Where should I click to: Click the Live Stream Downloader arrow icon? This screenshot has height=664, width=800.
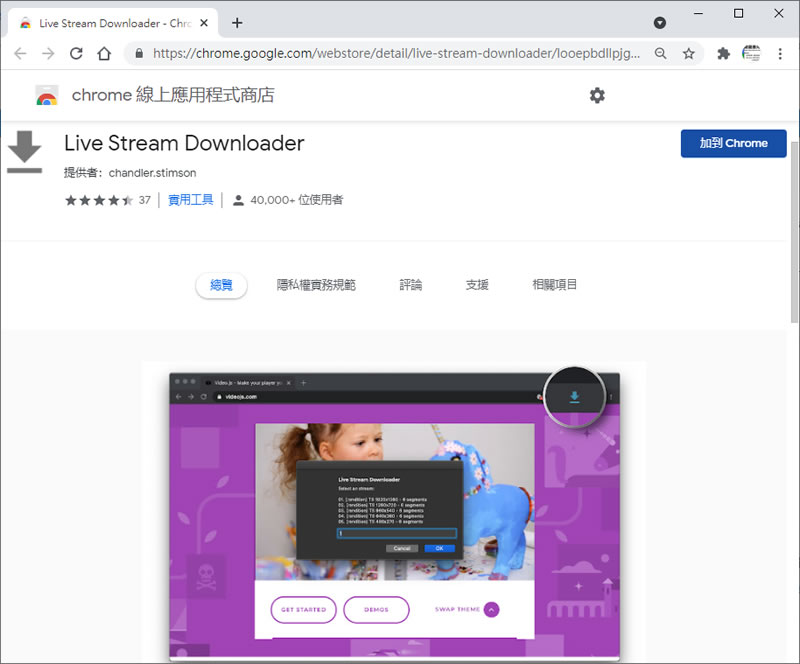pos(24,152)
